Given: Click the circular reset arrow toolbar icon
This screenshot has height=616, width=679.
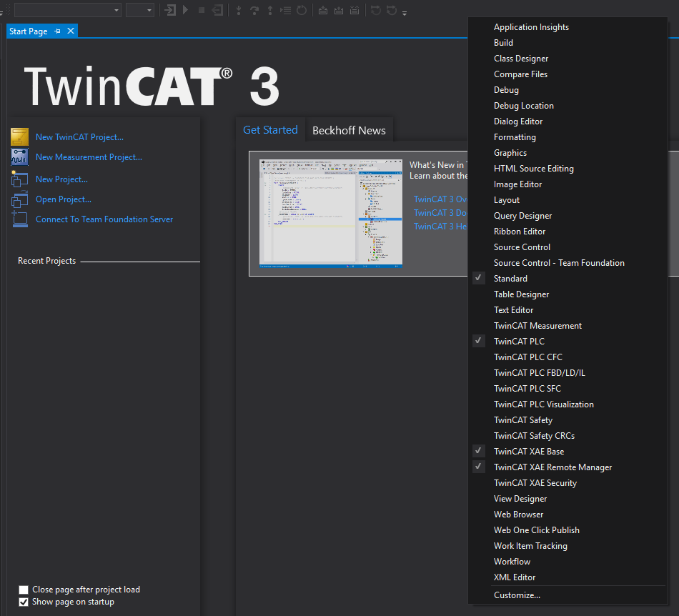Looking at the screenshot, I should (302, 10).
